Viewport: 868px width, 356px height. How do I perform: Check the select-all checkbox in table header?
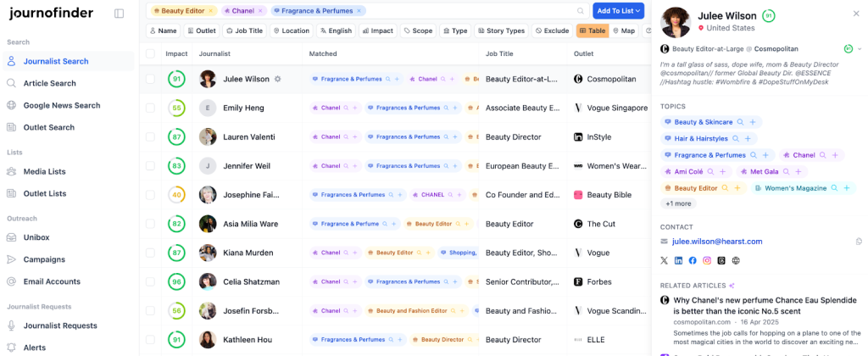[150, 53]
